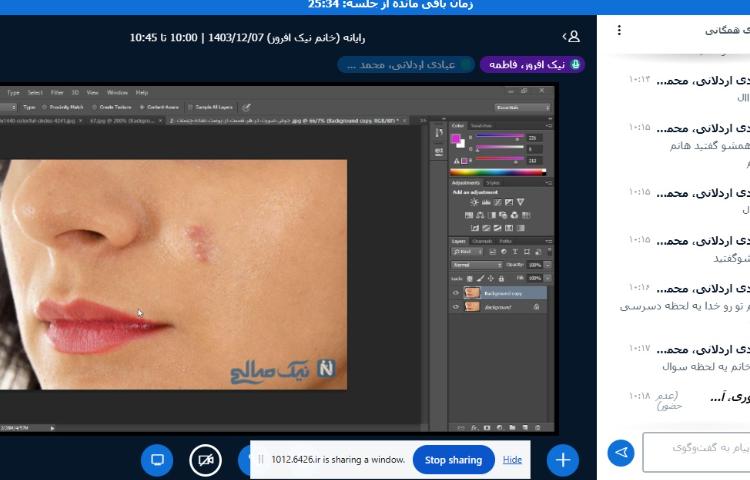The height and width of the screenshot is (480, 750).
Task: Add an Exposure adjustment layer
Action: [509, 202]
